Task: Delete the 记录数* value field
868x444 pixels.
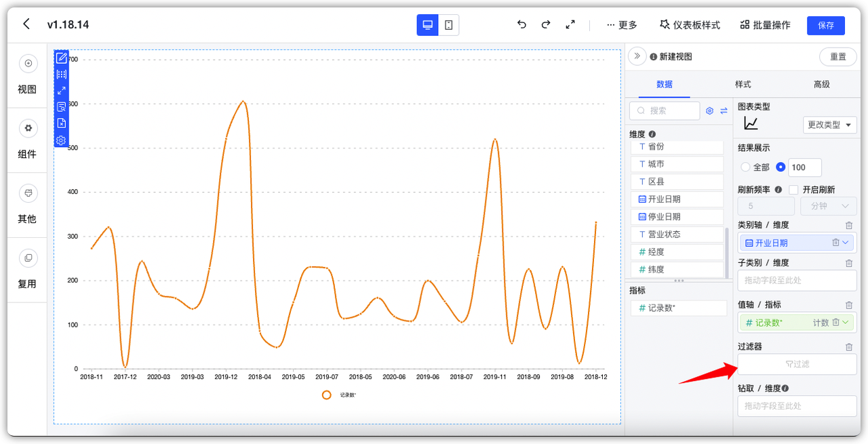Action: pyautogui.click(x=835, y=323)
